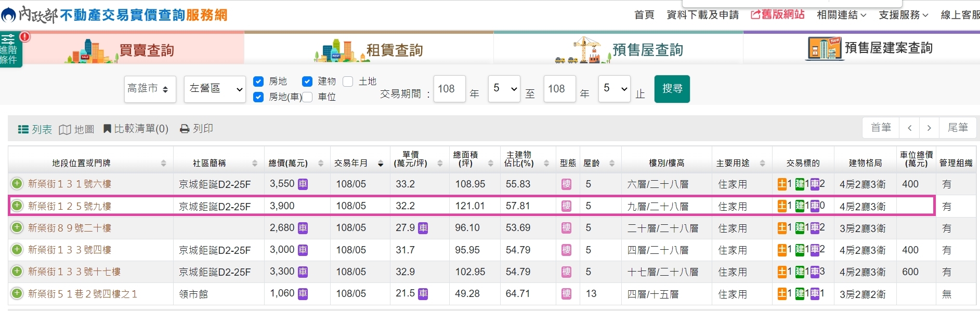
Task: Open the district dropdown showing 左營區
Action: coord(215,89)
